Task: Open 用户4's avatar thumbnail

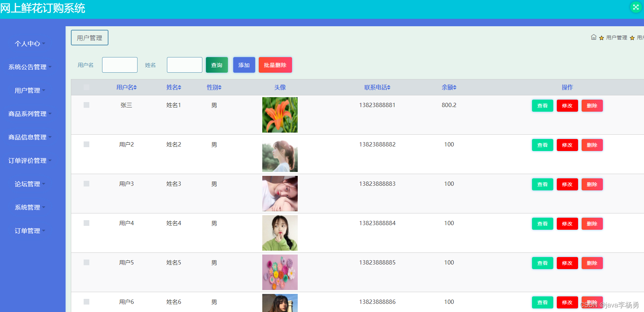Action: pos(280,233)
